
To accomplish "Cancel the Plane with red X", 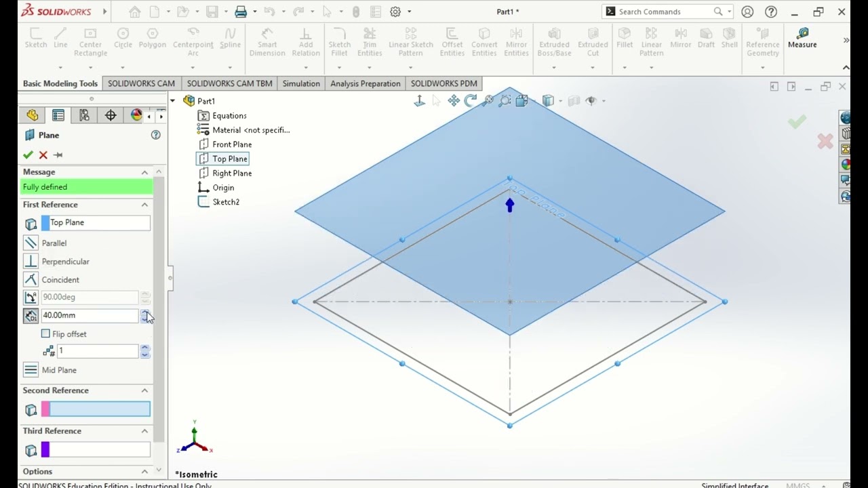I will (x=43, y=155).
